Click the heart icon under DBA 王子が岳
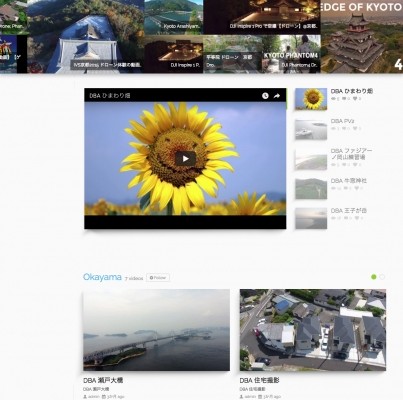 356,218
